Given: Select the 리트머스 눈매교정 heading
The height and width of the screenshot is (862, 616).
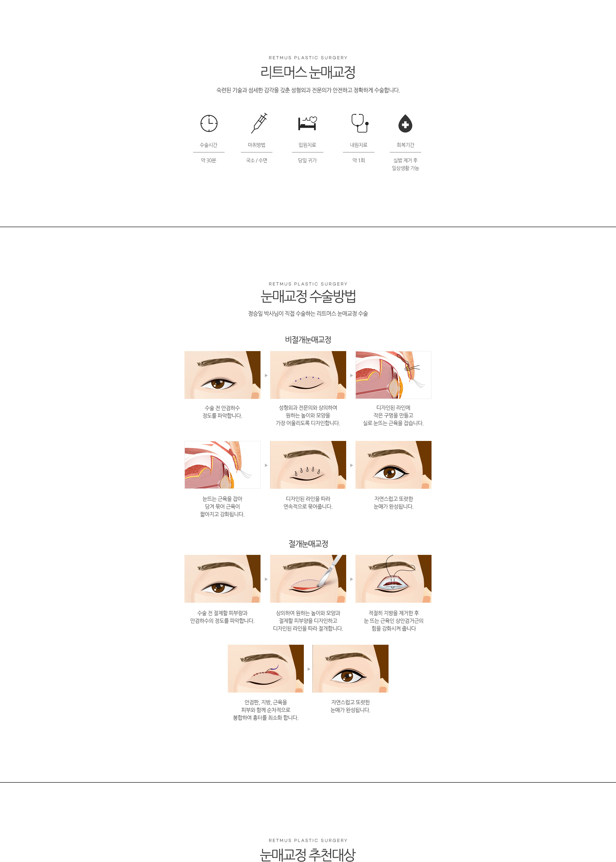Looking at the screenshot, I should point(308,72).
